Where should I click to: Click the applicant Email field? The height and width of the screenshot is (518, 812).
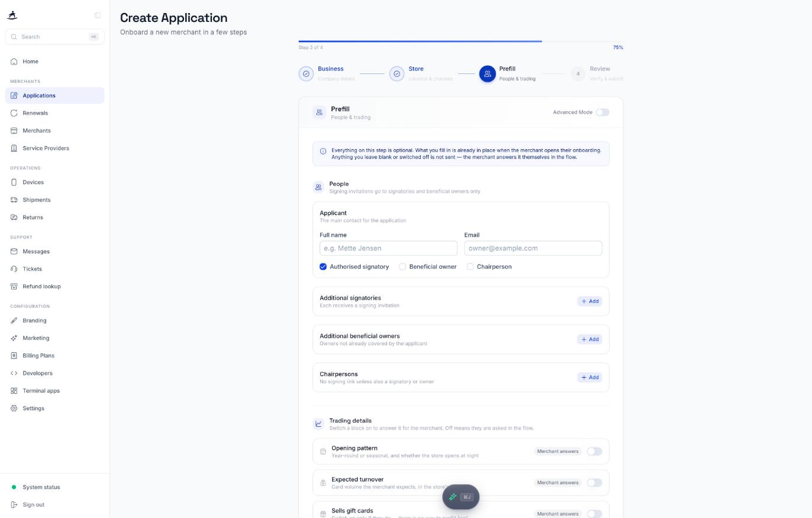click(533, 248)
